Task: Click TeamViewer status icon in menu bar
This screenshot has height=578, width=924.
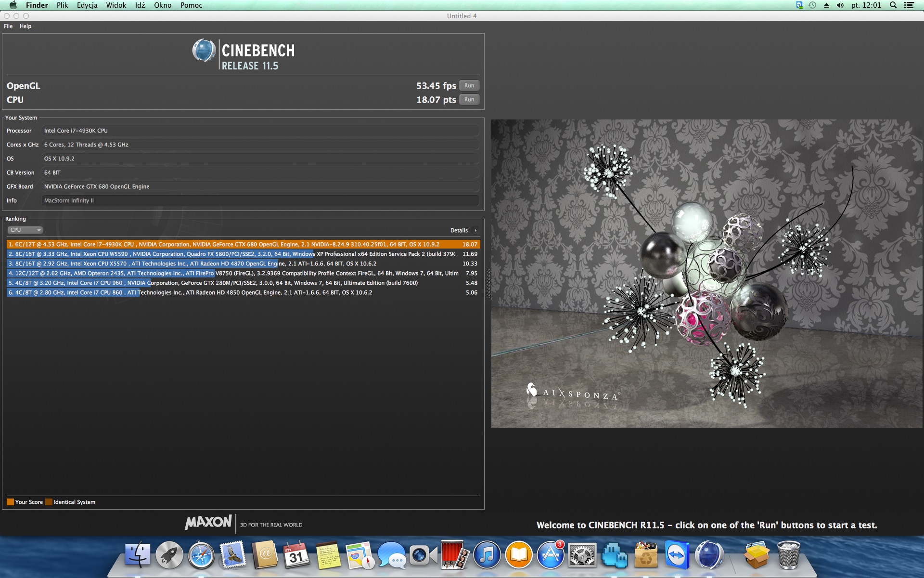Action: tap(799, 5)
